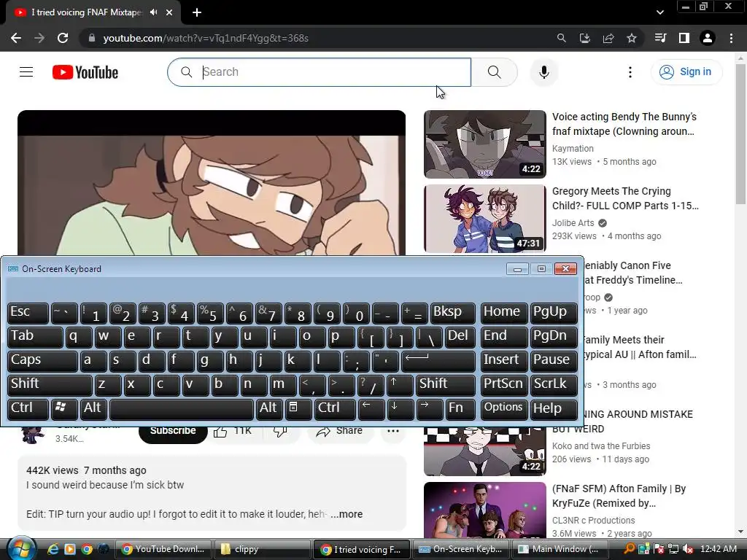Open the YouTube hamburger guide menu
The width and height of the screenshot is (747, 560).
[26, 72]
